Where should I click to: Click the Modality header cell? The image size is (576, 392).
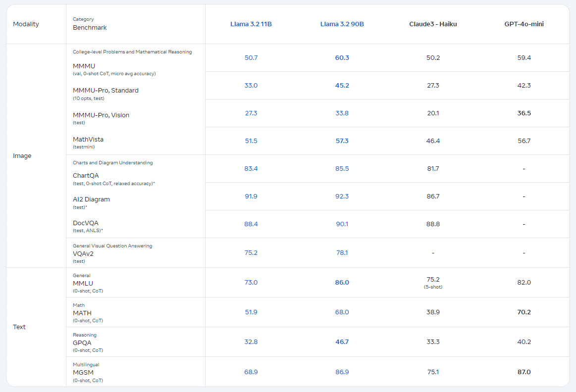tap(26, 24)
